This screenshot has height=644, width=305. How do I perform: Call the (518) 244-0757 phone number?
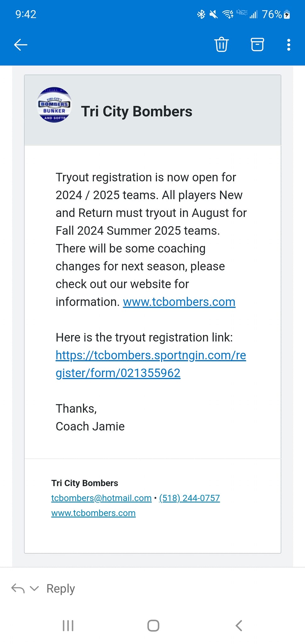click(189, 498)
